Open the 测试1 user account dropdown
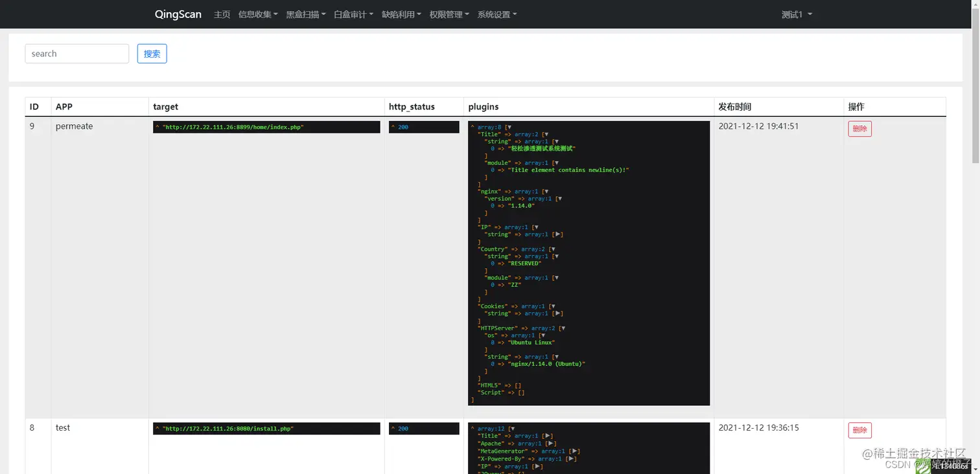The width and height of the screenshot is (980, 474). [797, 14]
